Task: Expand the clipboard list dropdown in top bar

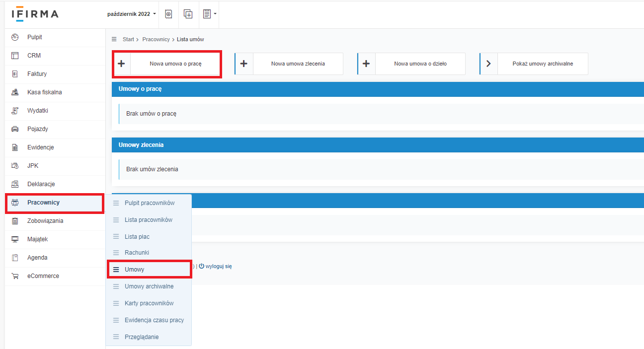Action: coord(209,14)
